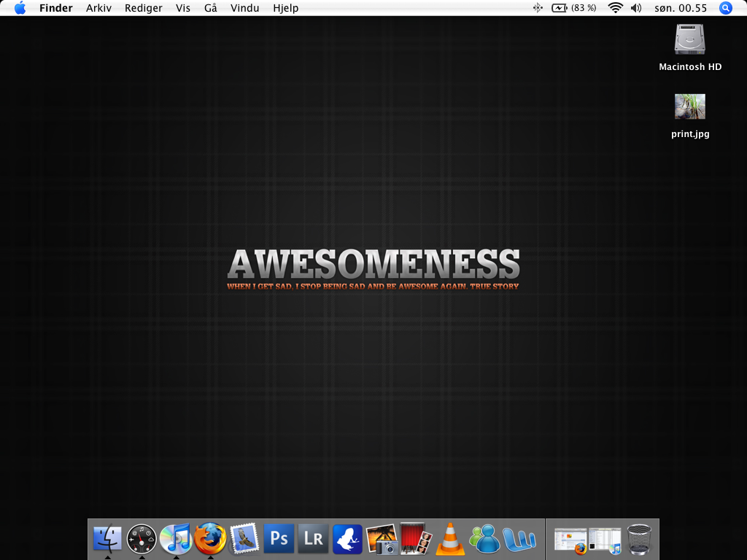Launch Dashboard from the Dock
The height and width of the screenshot is (560, 747).
tap(142, 539)
